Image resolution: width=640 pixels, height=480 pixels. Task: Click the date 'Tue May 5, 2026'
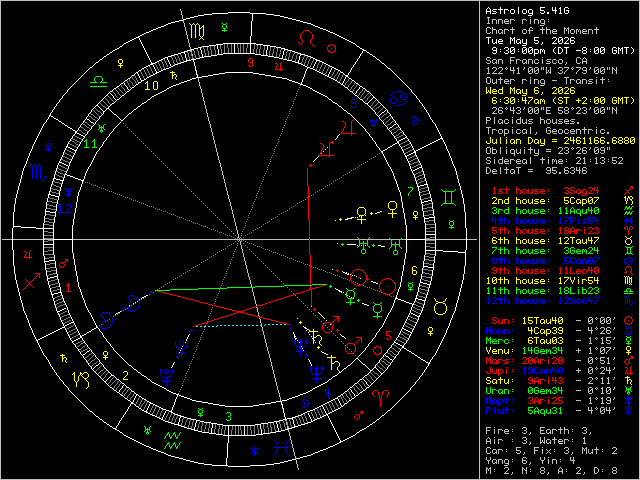[x=530, y=41]
